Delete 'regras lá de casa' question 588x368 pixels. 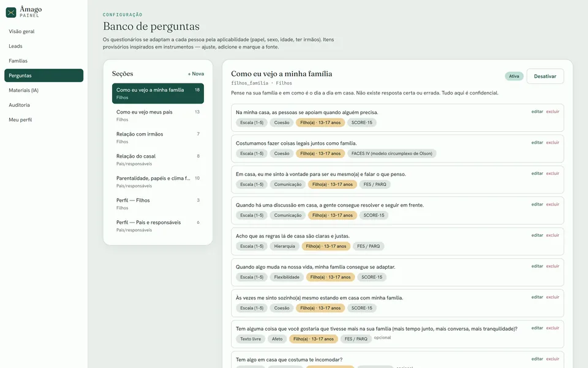[x=552, y=235]
